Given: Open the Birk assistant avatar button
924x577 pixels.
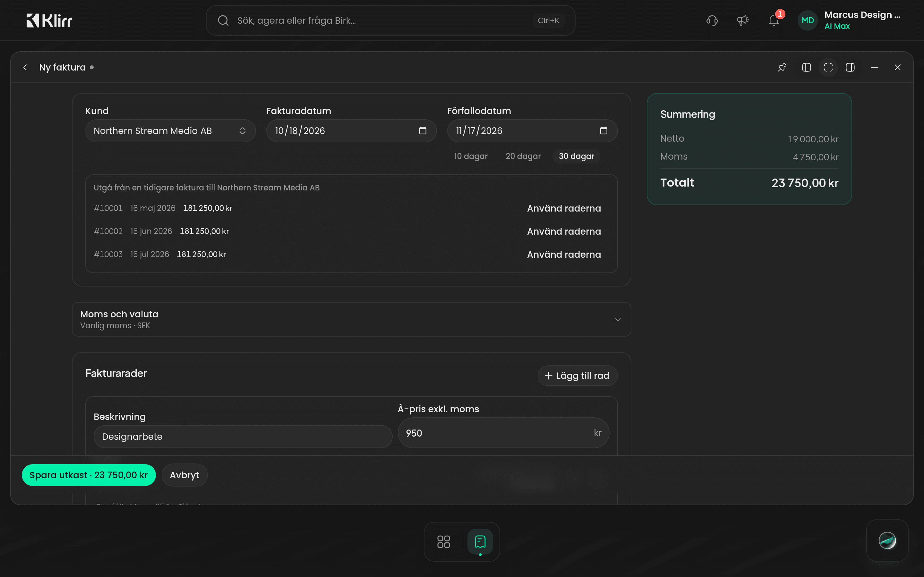Looking at the screenshot, I should pyautogui.click(x=887, y=540).
